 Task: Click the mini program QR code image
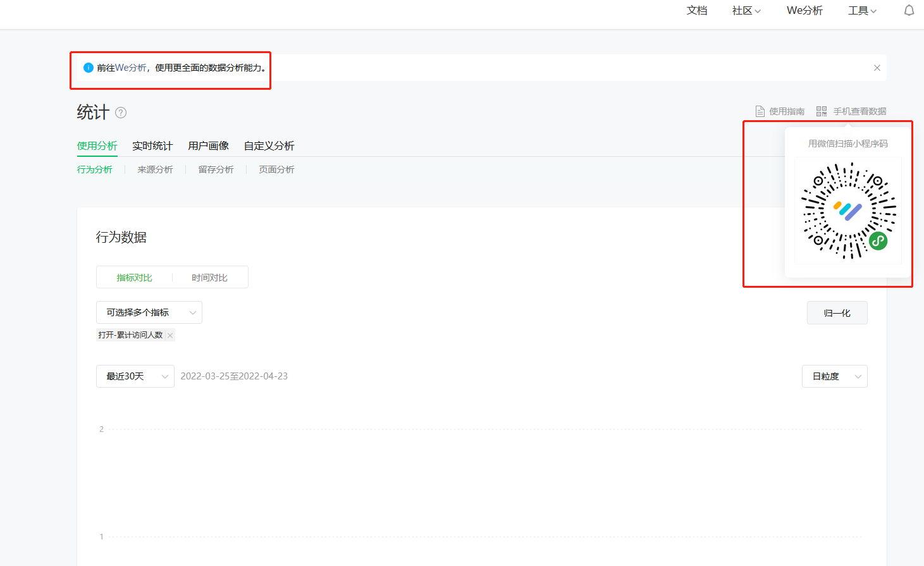tap(848, 211)
